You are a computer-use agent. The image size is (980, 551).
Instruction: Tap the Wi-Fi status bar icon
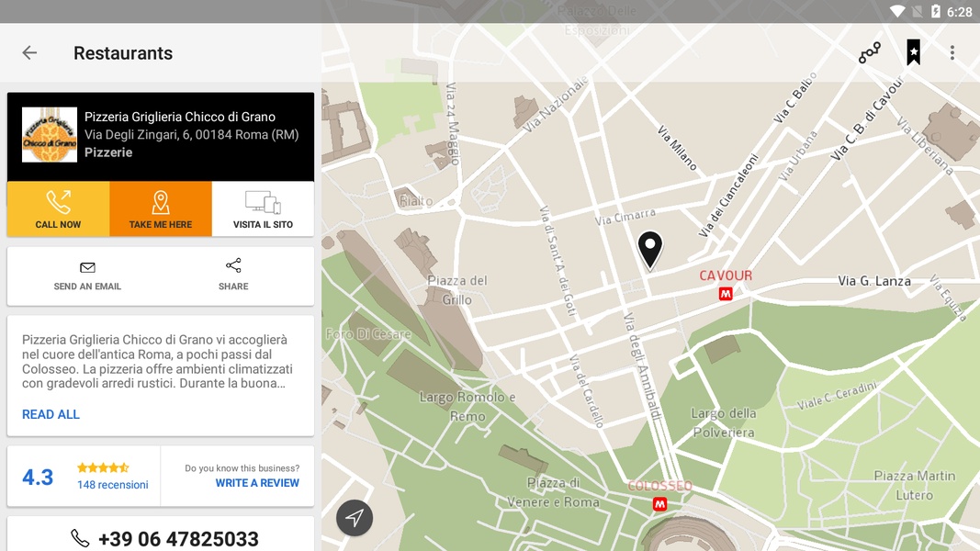tap(897, 11)
